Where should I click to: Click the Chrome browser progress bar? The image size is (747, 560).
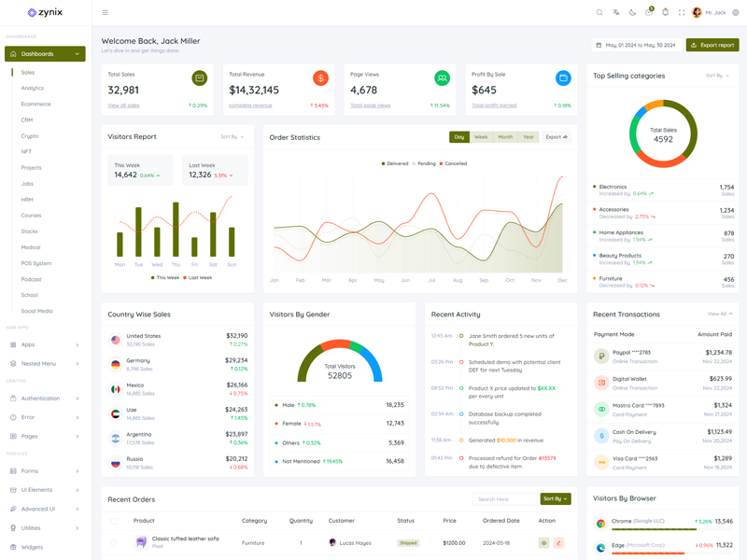pyautogui.click(x=654, y=529)
